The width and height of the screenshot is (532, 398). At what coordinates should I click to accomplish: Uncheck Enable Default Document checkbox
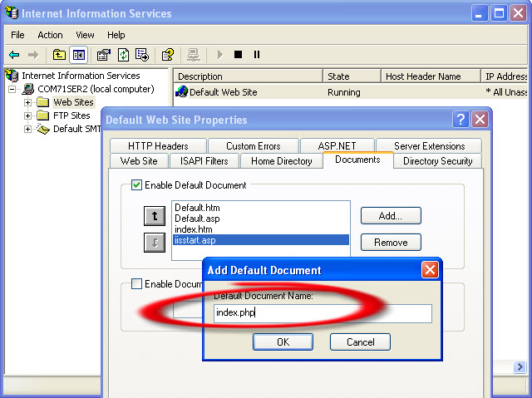(136, 185)
